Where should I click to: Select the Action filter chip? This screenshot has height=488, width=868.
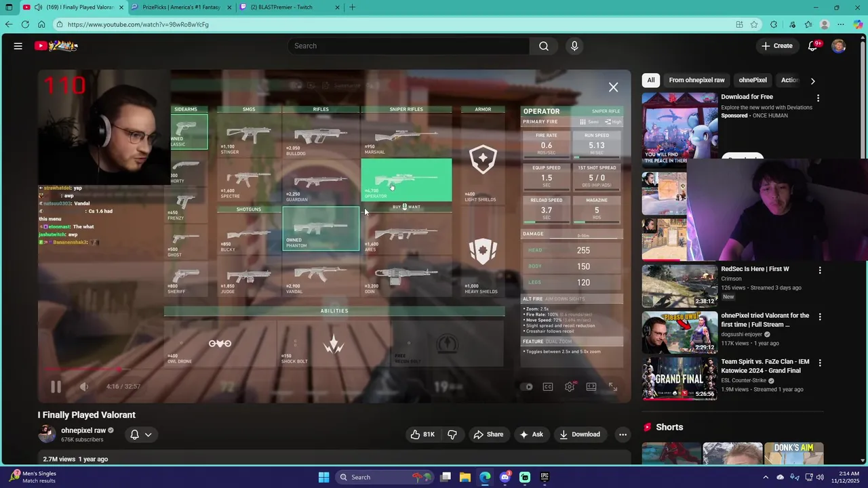790,80
